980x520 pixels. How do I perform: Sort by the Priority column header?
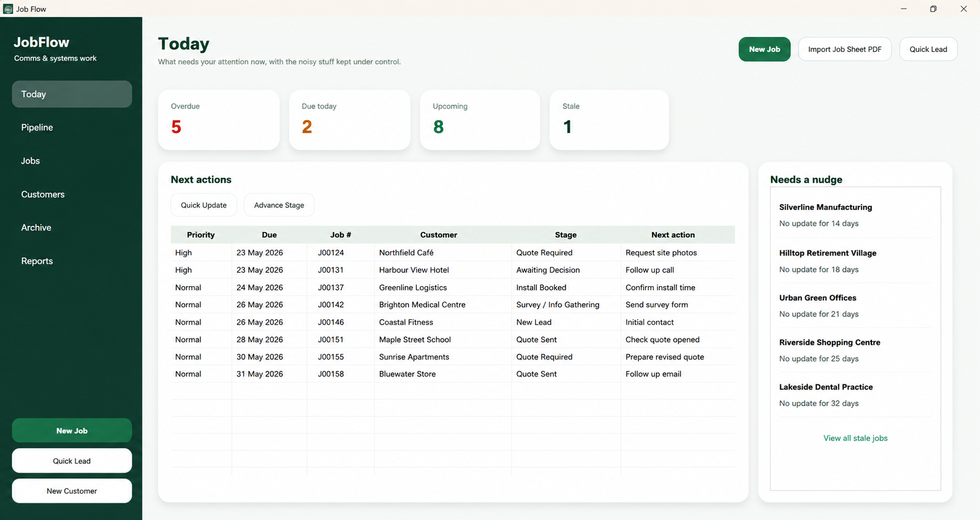[201, 235]
